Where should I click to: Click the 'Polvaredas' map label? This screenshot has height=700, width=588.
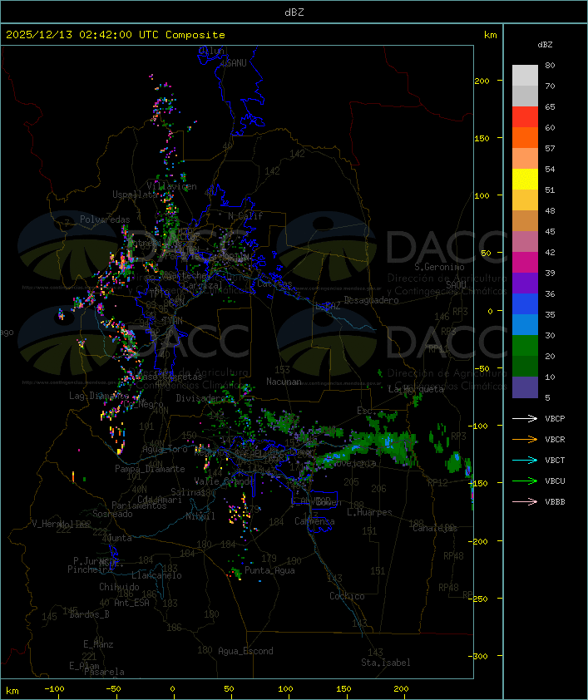tap(105, 219)
